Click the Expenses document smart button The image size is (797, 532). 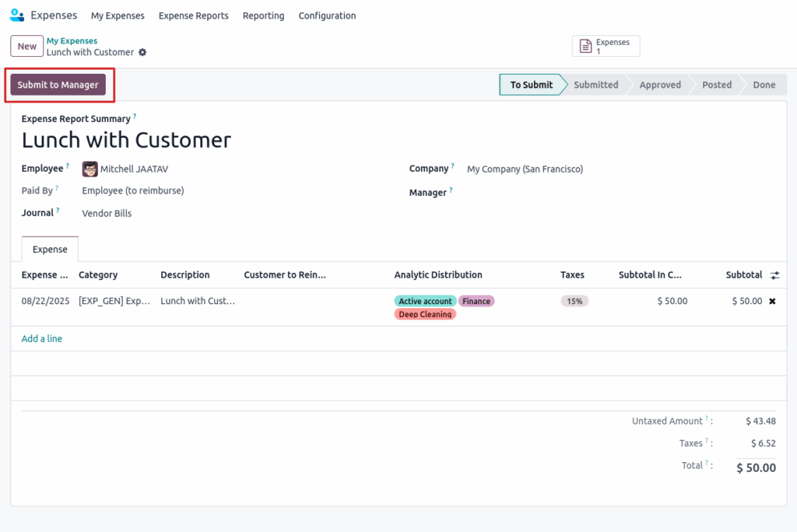pyautogui.click(x=606, y=47)
